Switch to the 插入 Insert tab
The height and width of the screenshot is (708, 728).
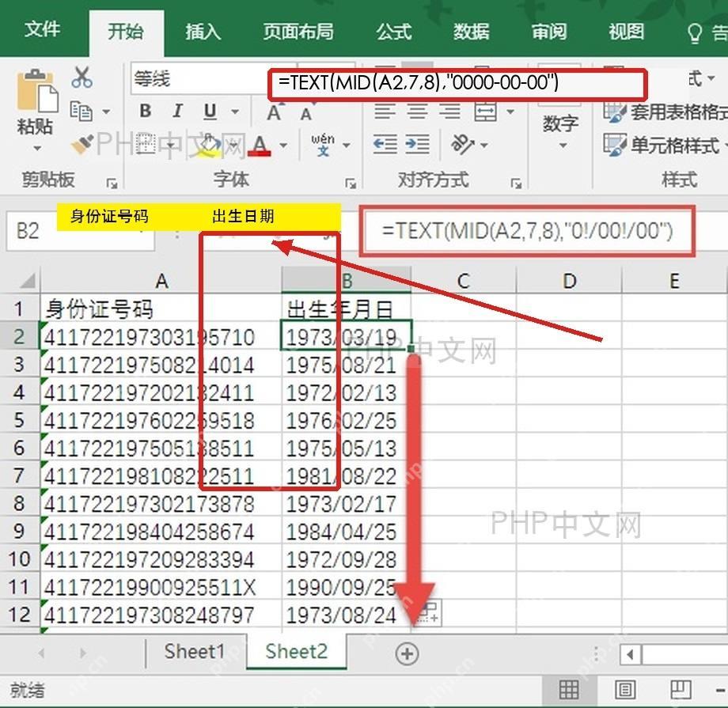pyautogui.click(x=203, y=32)
